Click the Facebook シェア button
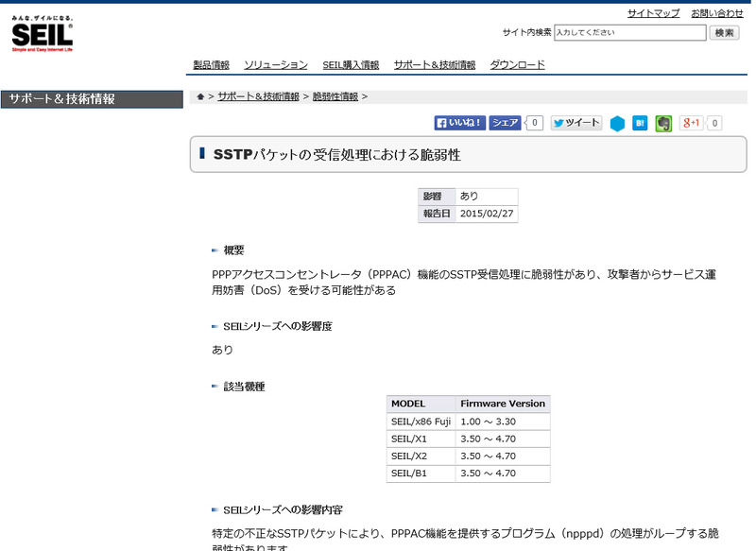The width and height of the screenshot is (756, 551). pos(506,123)
